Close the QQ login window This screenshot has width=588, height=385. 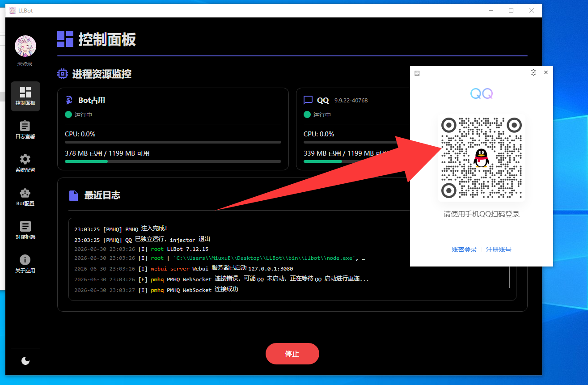coord(546,72)
